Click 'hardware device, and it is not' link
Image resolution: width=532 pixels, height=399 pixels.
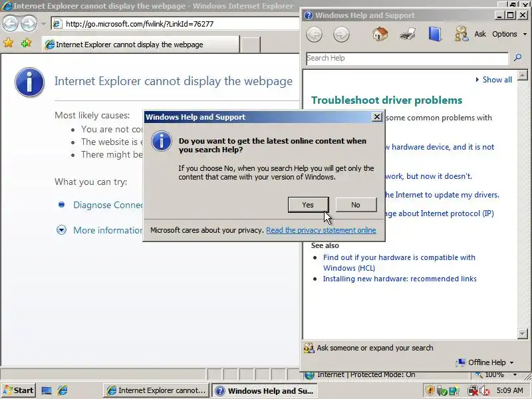coord(440,147)
